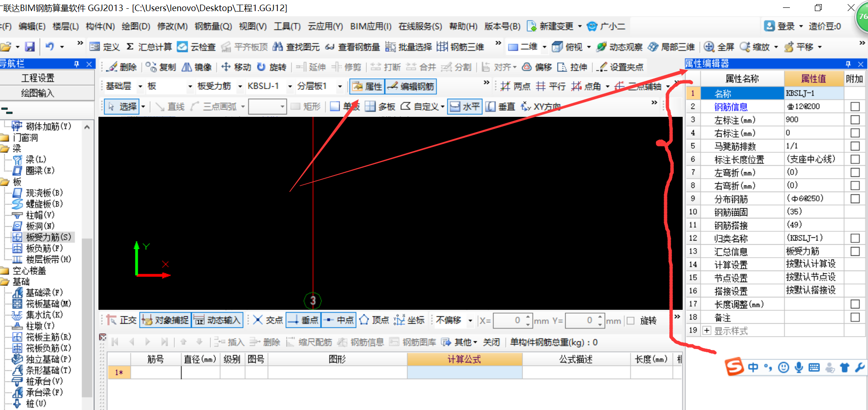This screenshot has height=410, width=868.
Task: Click 设置夹点 set grip points
Action: pyautogui.click(x=620, y=67)
